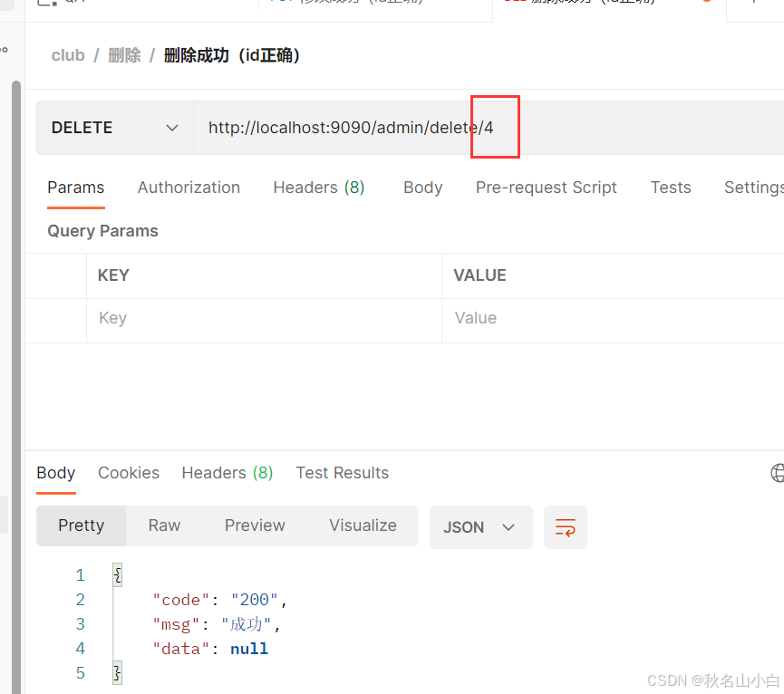Open the Settings tab
Image resolution: width=784 pixels, height=694 pixels.
(x=753, y=188)
